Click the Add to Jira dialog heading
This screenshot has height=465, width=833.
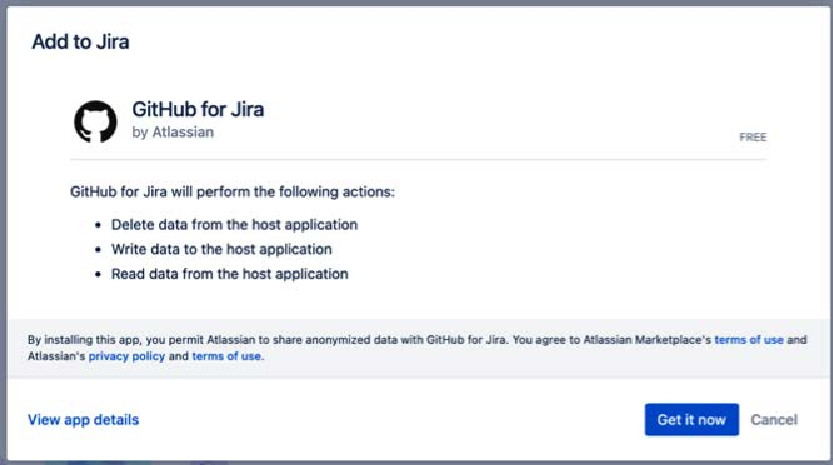(x=80, y=41)
